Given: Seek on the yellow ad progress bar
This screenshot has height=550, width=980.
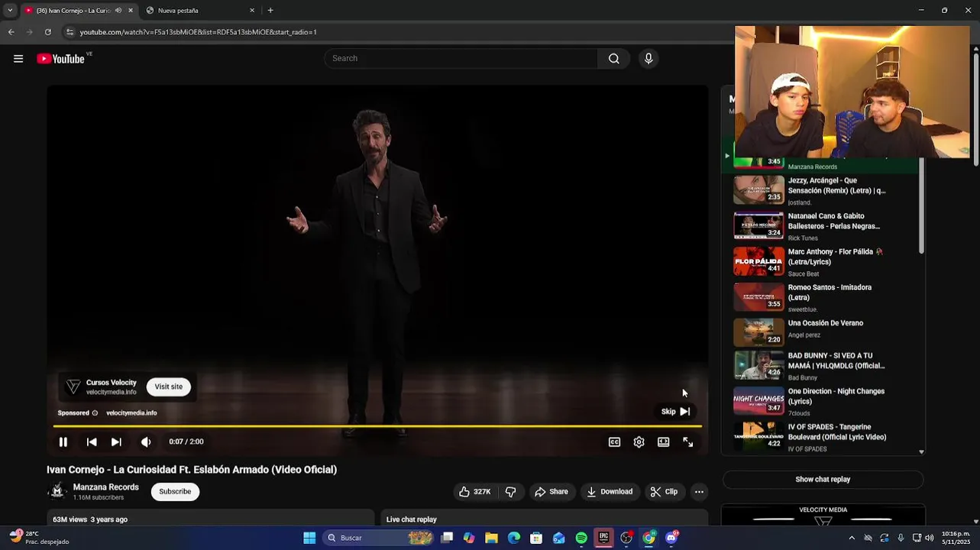Looking at the screenshot, I should [x=377, y=426].
